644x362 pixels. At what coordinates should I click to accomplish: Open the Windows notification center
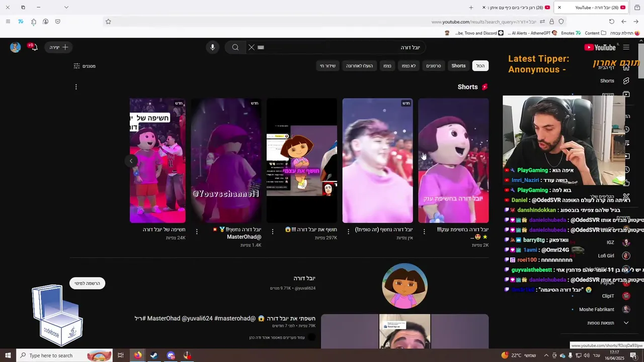click(x=633, y=355)
